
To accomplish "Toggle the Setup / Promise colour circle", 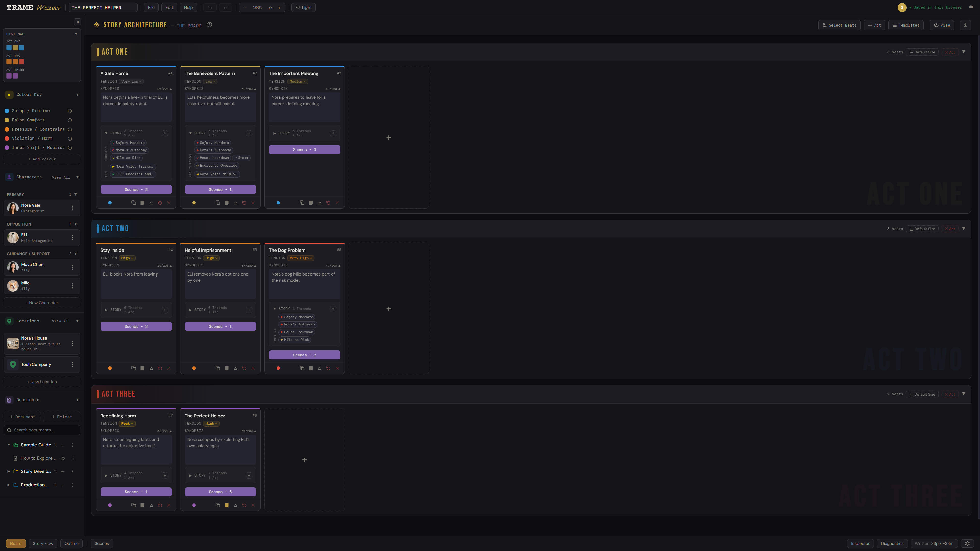I will pyautogui.click(x=70, y=111).
